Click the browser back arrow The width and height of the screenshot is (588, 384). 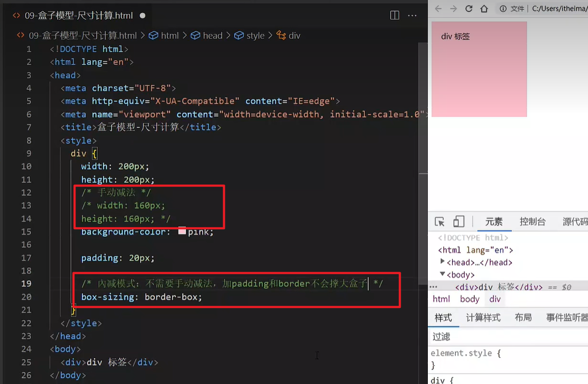coord(439,9)
